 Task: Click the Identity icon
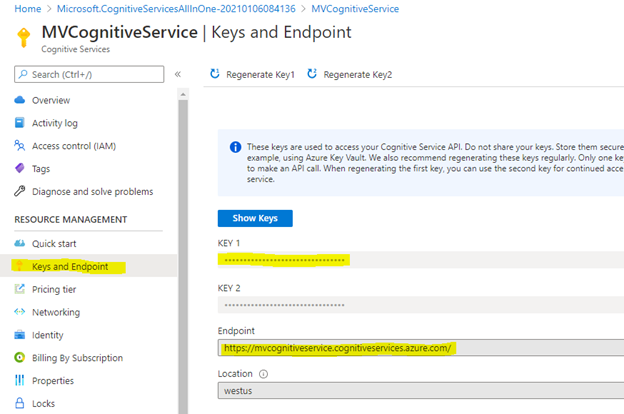coord(20,334)
